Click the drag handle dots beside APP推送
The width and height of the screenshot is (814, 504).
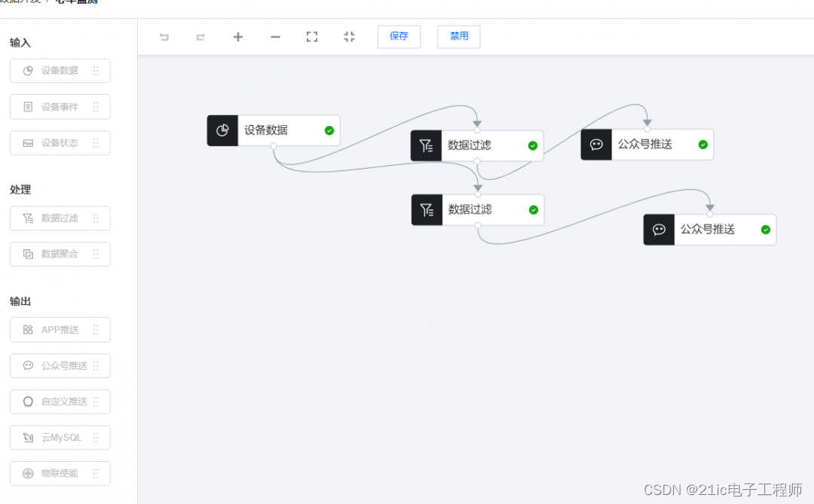pos(96,330)
